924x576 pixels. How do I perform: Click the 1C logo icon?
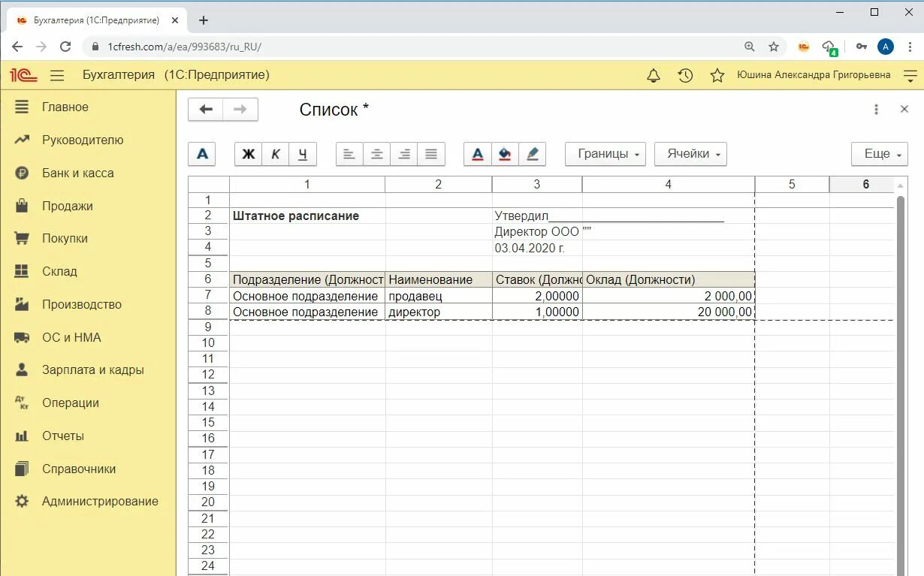[23, 75]
